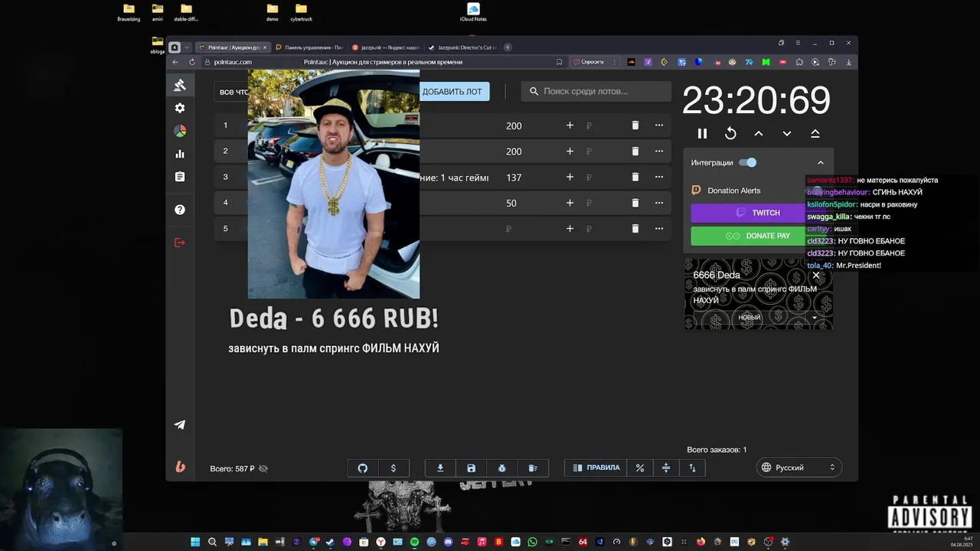
Task: Open Windows Start menu on taskbar
Action: click(x=195, y=542)
